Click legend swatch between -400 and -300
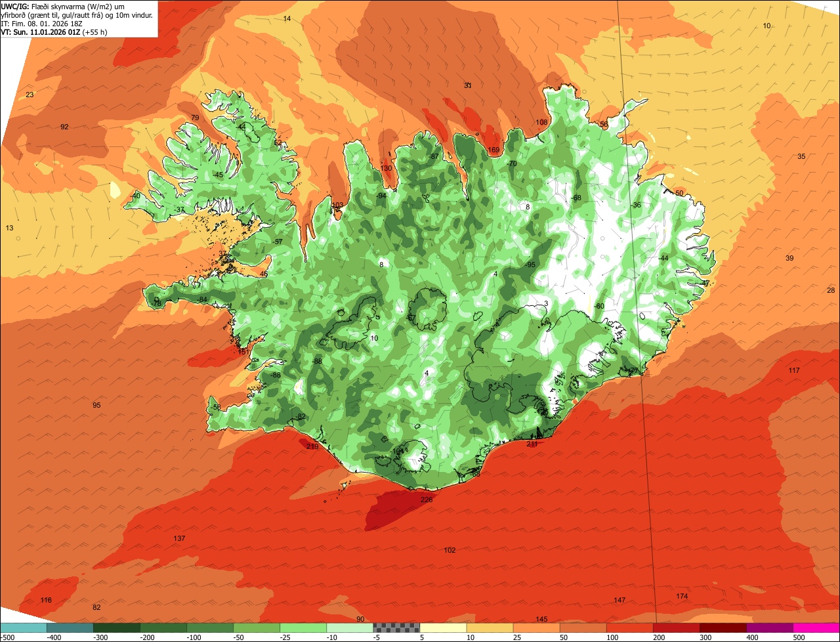The height and width of the screenshot is (642, 840). (x=70, y=628)
